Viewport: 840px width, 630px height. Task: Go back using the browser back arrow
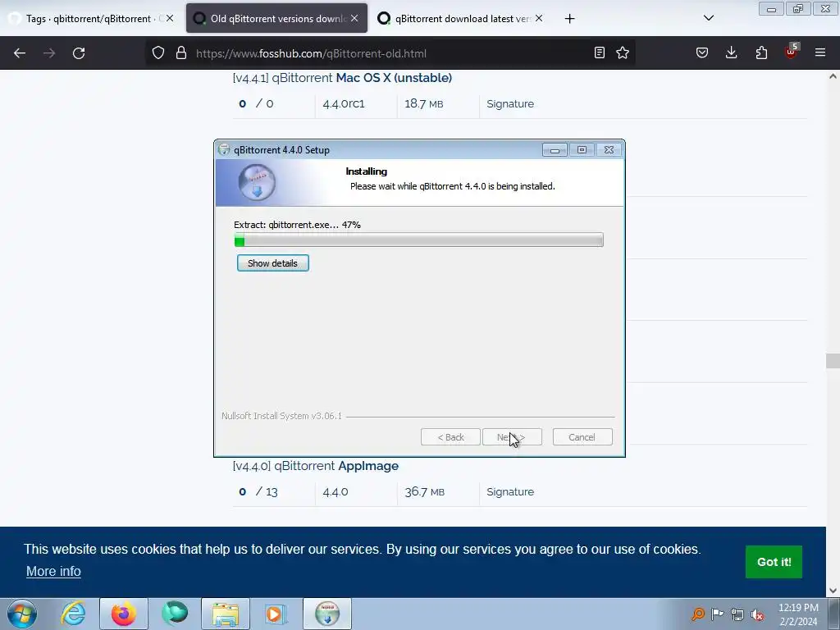click(20, 53)
